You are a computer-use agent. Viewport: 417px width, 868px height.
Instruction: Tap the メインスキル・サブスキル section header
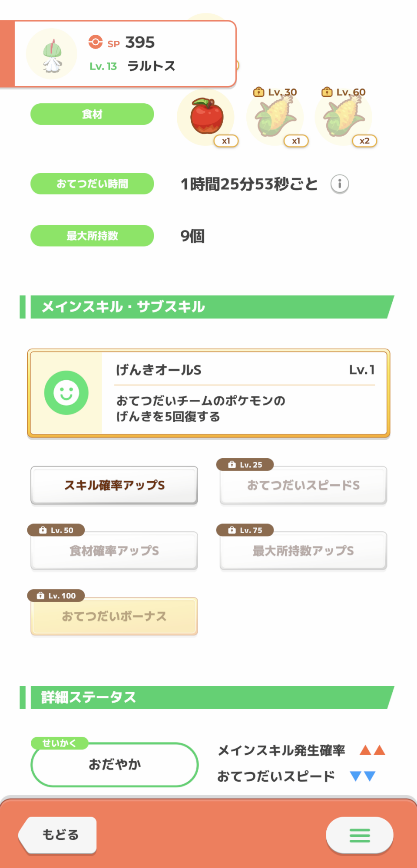[x=208, y=307]
